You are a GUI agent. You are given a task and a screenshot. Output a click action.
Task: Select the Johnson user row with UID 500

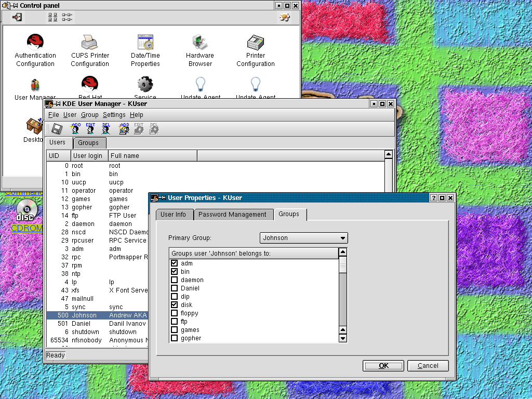coord(97,315)
